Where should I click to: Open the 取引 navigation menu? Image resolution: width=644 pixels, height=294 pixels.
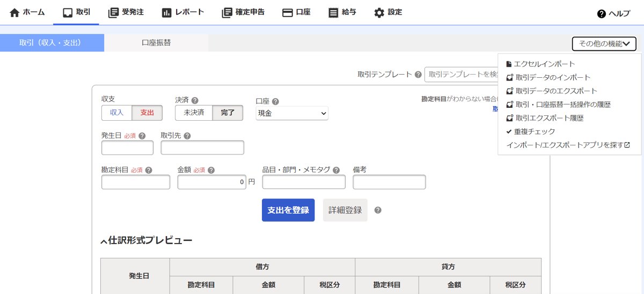click(x=76, y=12)
